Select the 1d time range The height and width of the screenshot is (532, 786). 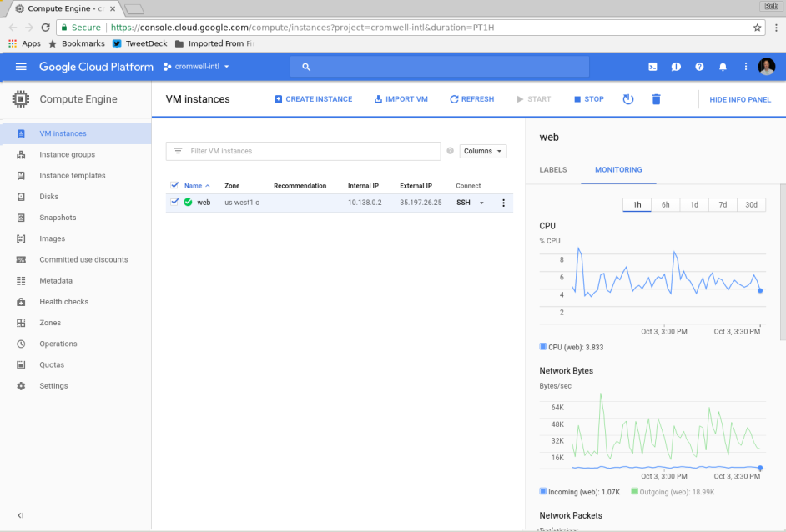694,205
